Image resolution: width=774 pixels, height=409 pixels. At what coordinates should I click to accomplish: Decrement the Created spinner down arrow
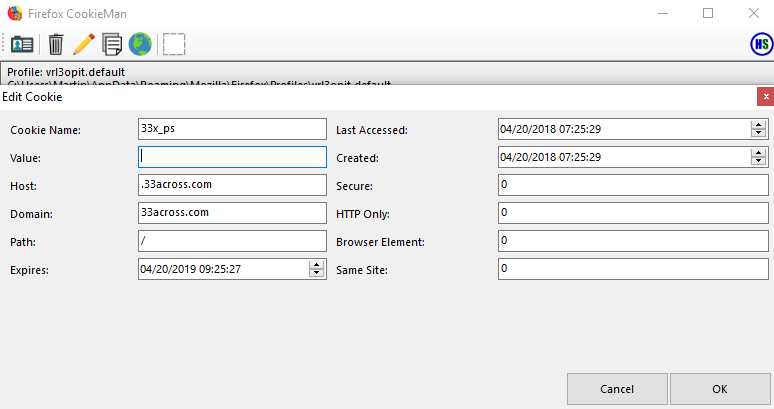tap(758, 161)
